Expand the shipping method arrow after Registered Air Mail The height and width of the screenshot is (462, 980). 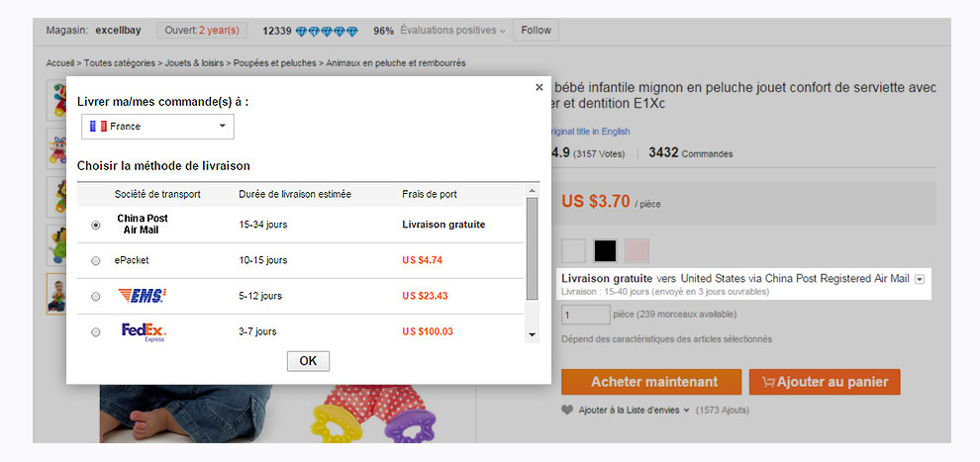[x=919, y=279]
